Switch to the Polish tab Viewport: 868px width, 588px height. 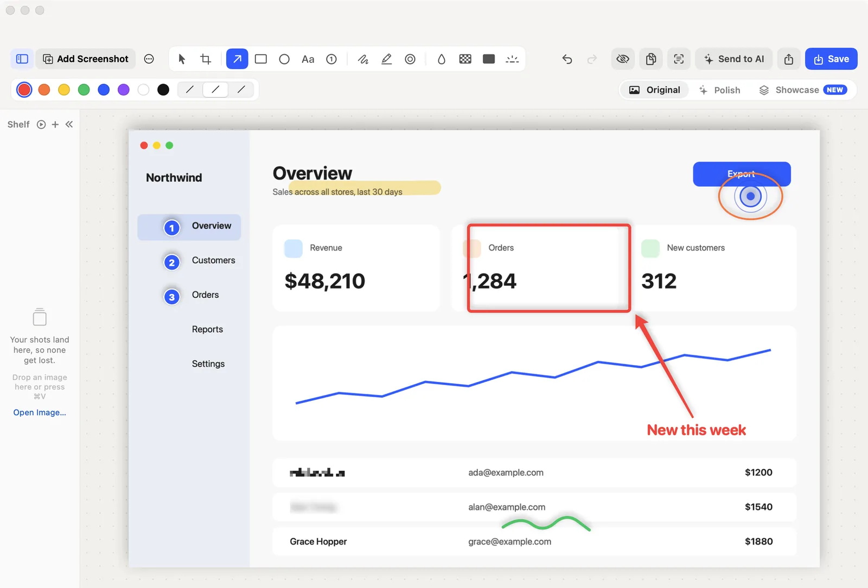click(719, 90)
